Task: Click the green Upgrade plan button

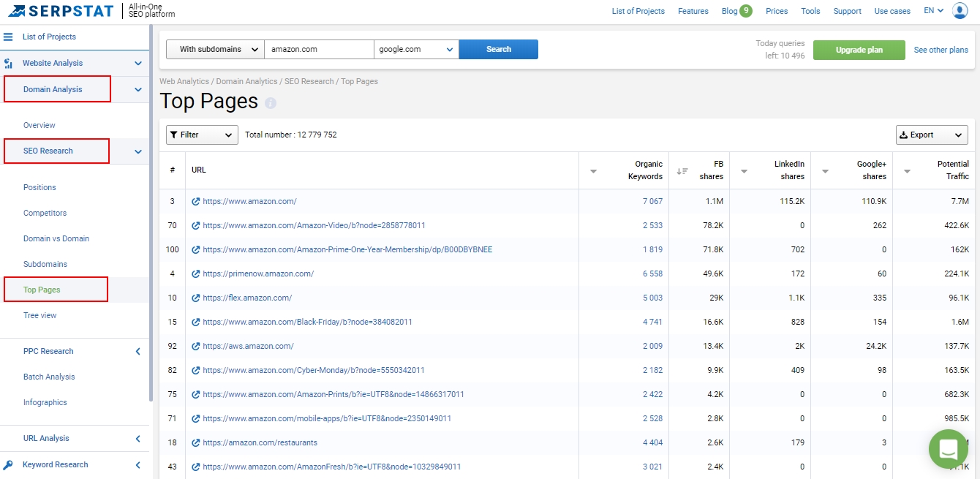Action: click(x=859, y=50)
